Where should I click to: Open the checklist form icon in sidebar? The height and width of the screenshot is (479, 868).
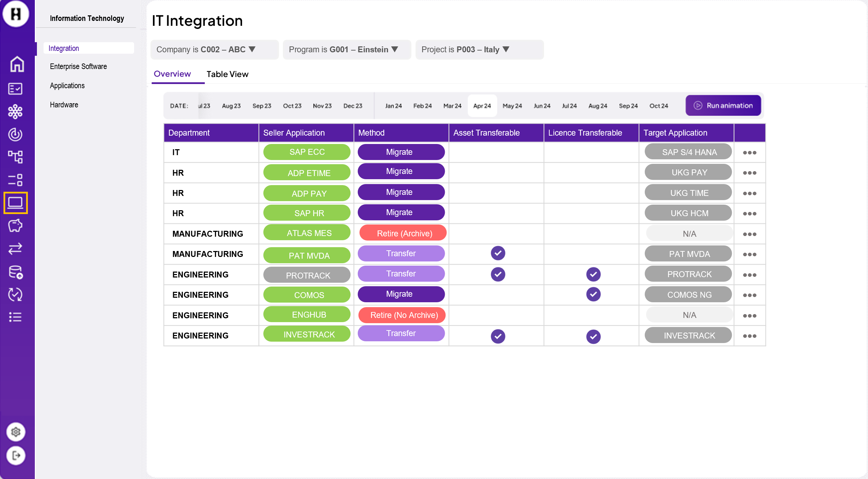point(15,89)
